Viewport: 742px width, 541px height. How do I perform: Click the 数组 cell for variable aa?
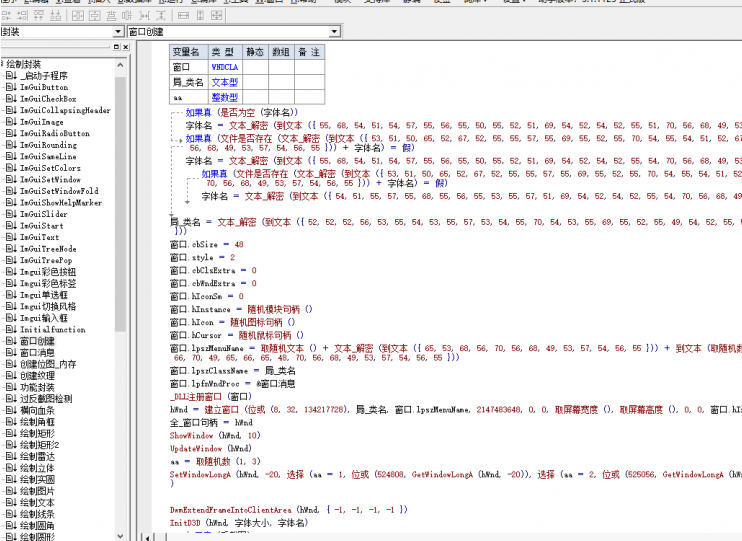click(x=280, y=97)
